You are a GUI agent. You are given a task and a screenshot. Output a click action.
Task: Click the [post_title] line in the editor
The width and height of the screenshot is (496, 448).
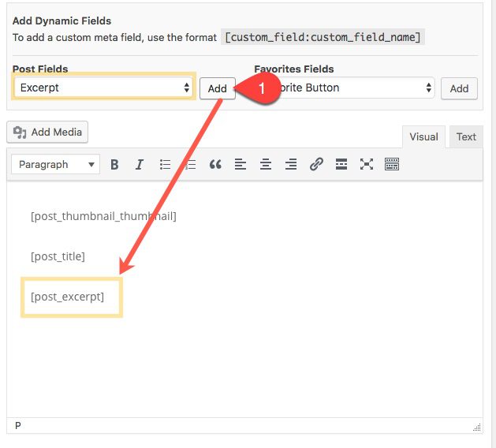58,256
